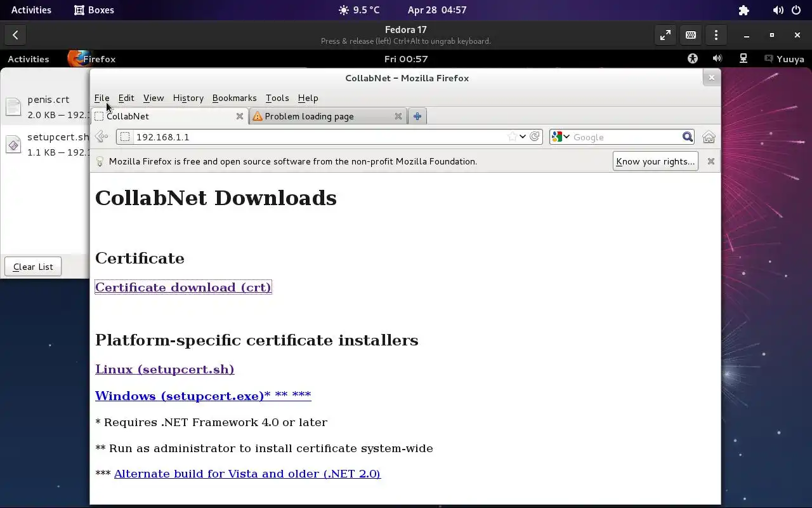
Task: Bookmark this page with the star icon
Action: click(512, 137)
